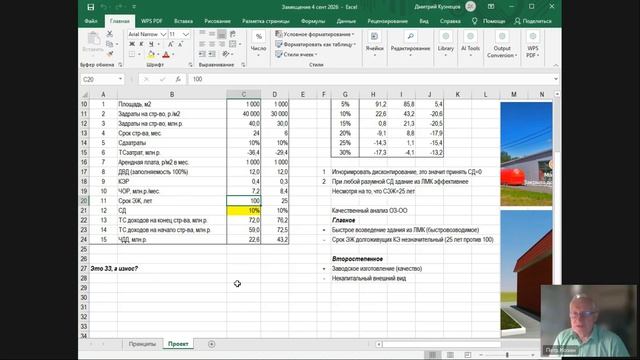Toggle bottom align in Выравнивание group
This screenshot has height=360, width=640.
click(x=222, y=34)
